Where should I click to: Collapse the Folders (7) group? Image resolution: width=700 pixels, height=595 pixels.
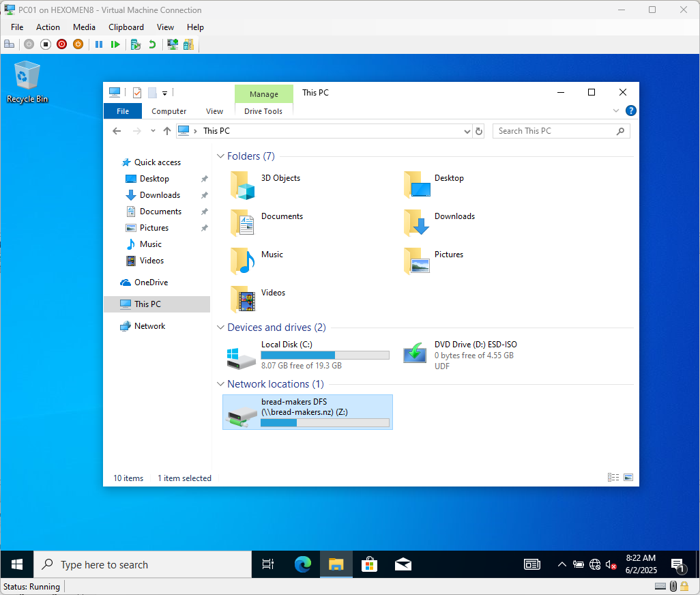click(x=220, y=156)
